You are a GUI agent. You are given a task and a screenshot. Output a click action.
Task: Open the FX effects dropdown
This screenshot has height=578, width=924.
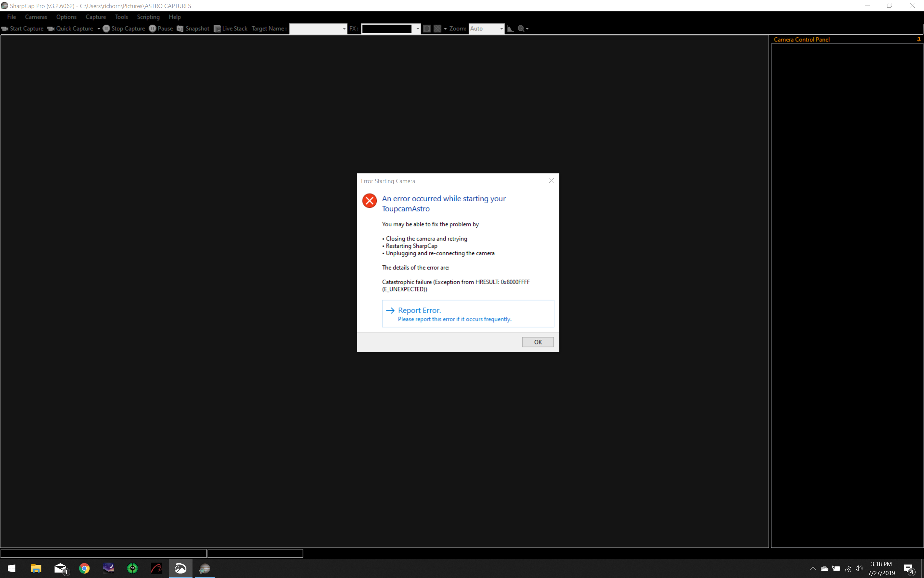[x=390, y=29]
